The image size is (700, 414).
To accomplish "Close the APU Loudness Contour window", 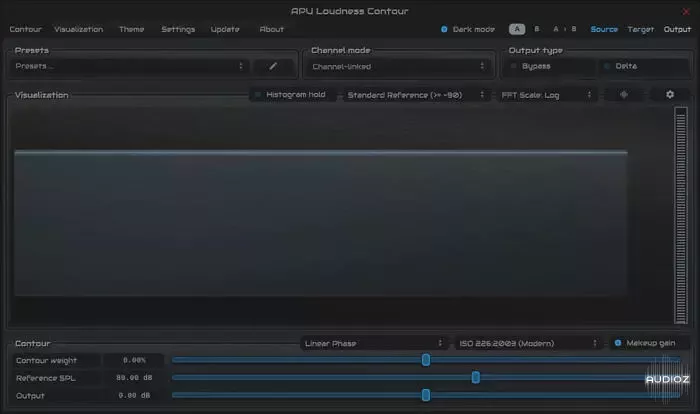I will point(686,12).
